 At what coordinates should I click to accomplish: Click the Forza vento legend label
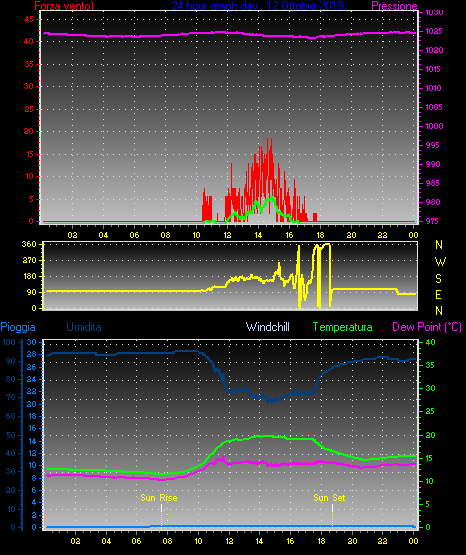pyautogui.click(x=64, y=6)
